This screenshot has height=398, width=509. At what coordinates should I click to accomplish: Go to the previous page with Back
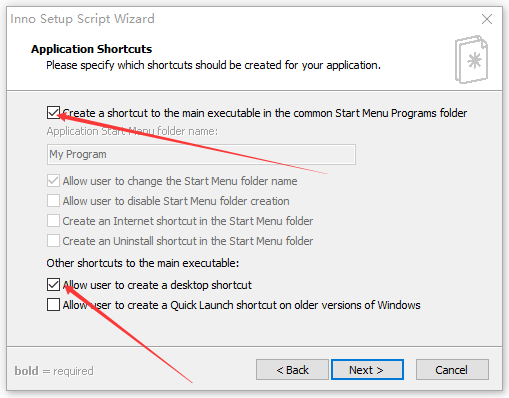coord(292,370)
